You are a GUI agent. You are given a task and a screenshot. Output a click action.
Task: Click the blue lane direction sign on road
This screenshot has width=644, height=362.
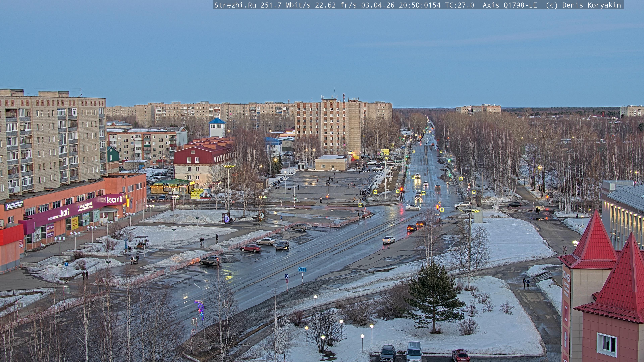coord(302,269)
